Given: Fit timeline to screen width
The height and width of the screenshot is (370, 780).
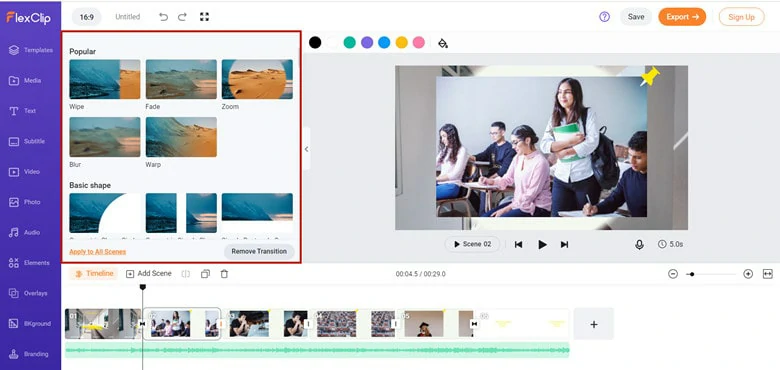Looking at the screenshot, I should click(x=768, y=274).
